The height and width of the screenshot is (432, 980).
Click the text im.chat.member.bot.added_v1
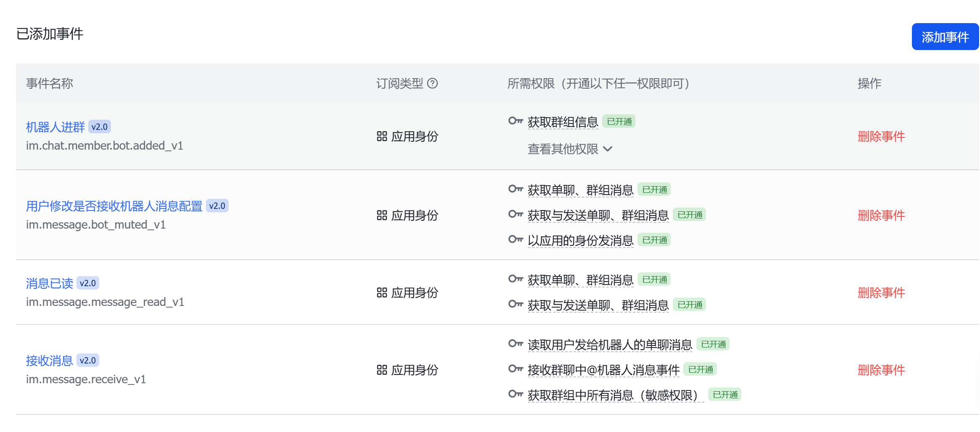point(105,145)
